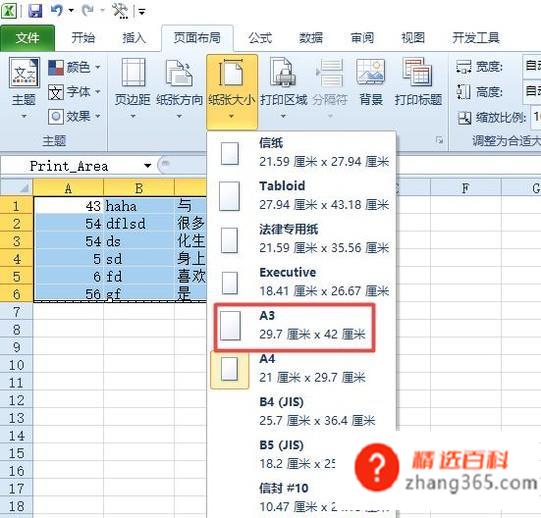The height and width of the screenshot is (518, 541).
Task: Select row 1 header
Action: (x=17, y=206)
